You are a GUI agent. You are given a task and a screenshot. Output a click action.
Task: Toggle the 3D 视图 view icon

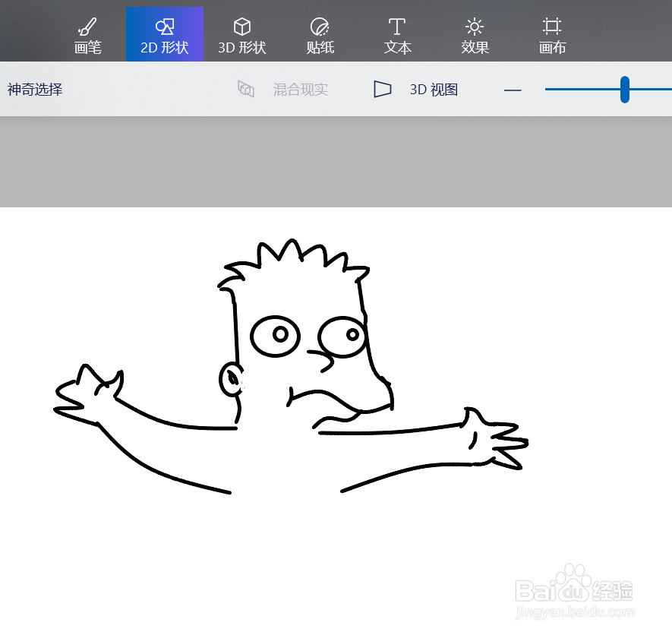(x=382, y=89)
